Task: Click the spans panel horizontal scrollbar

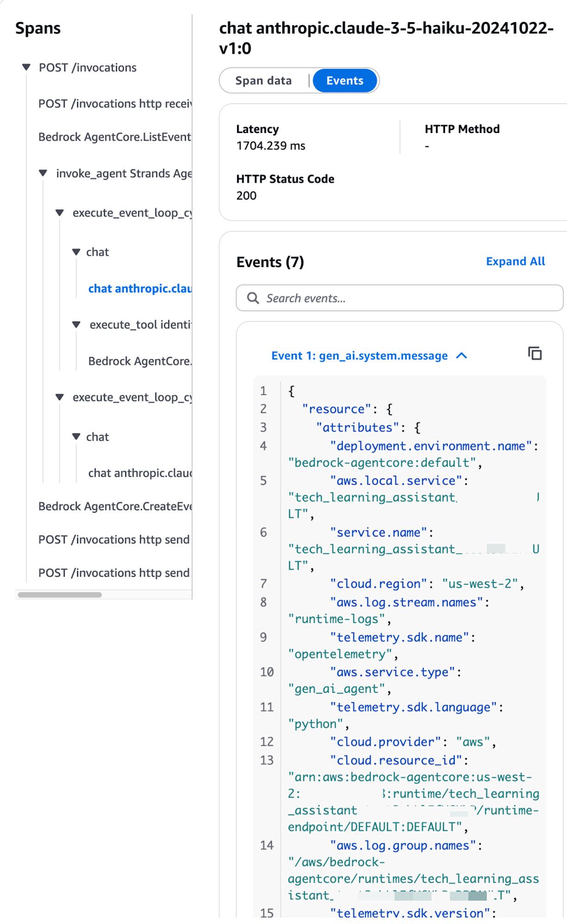Action: tap(60, 595)
